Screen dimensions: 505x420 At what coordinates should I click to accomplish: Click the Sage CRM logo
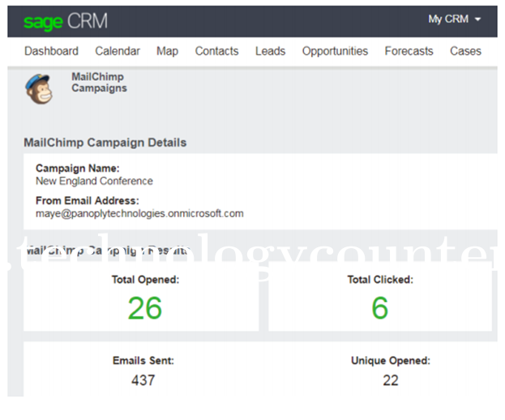point(66,22)
